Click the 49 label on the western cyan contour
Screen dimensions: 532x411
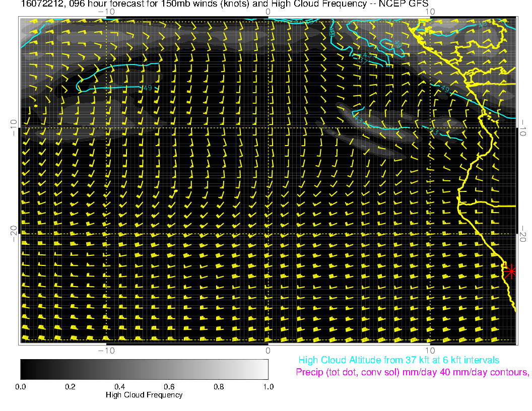(148, 88)
